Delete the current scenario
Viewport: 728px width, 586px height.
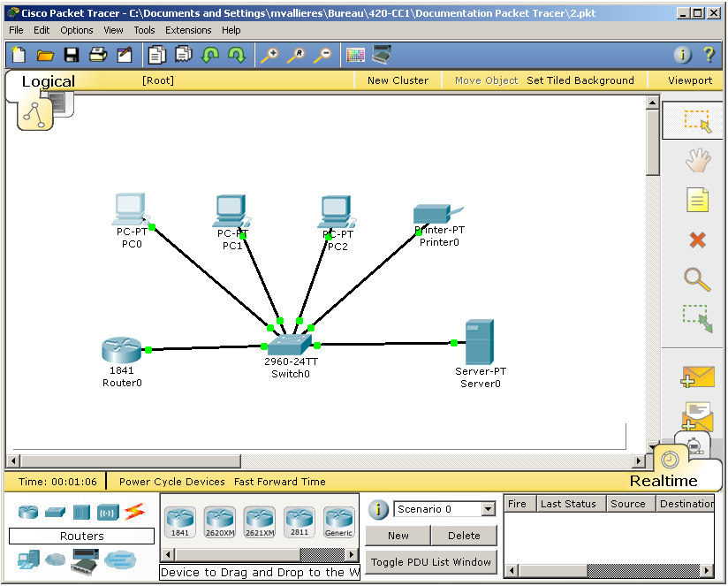(x=464, y=536)
